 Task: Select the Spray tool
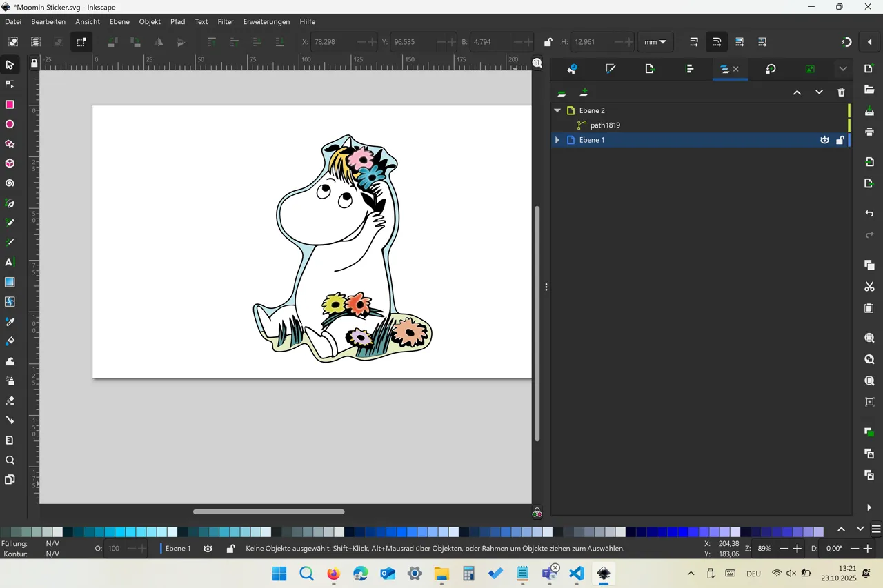10,381
